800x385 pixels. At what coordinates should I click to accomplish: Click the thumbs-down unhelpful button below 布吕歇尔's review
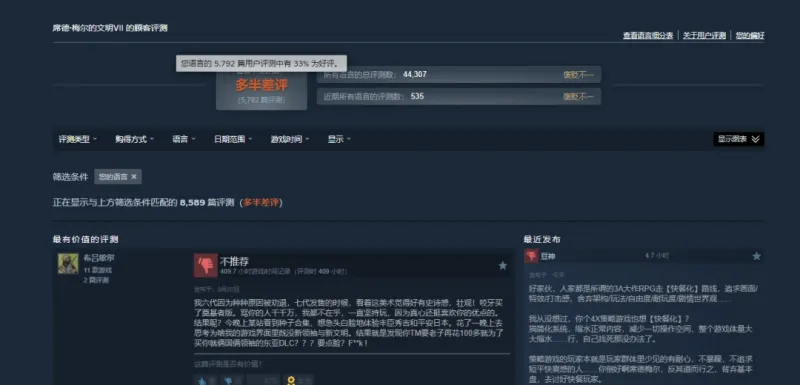coord(232,380)
